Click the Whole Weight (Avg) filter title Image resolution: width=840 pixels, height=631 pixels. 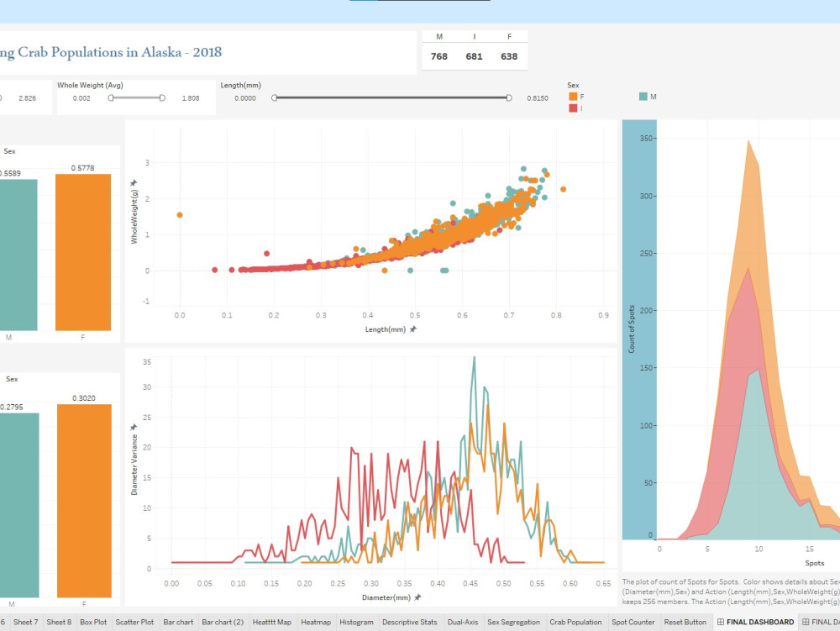(x=90, y=85)
